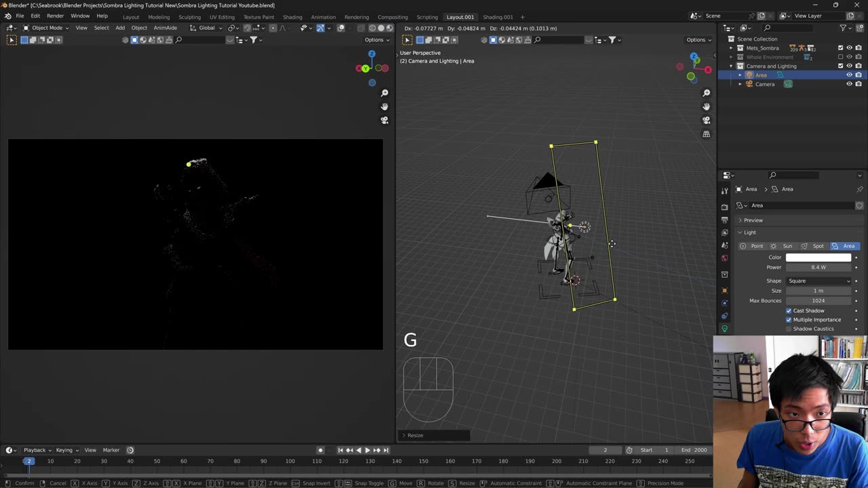Enable Whole Environment collection checkbox
This screenshot has width=868, height=488.
(x=841, y=57)
